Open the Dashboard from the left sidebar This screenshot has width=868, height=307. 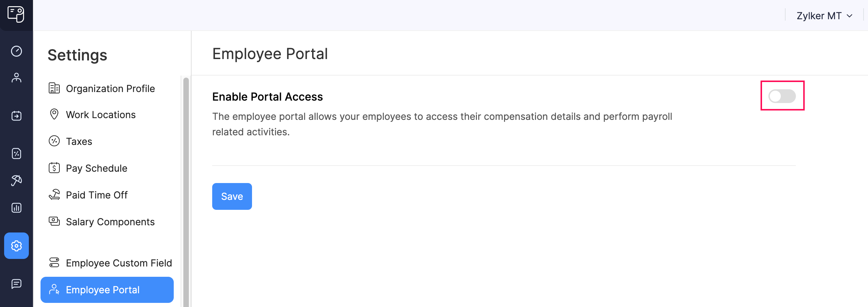(x=16, y=50)
